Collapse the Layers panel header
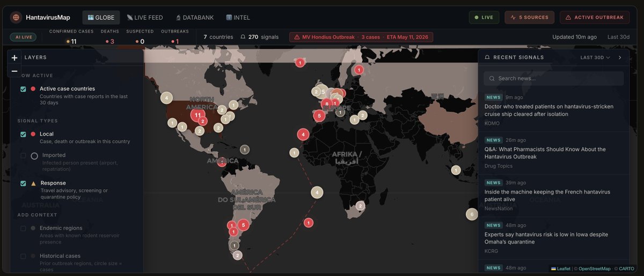The image size is (644, 276). (77, 57)
